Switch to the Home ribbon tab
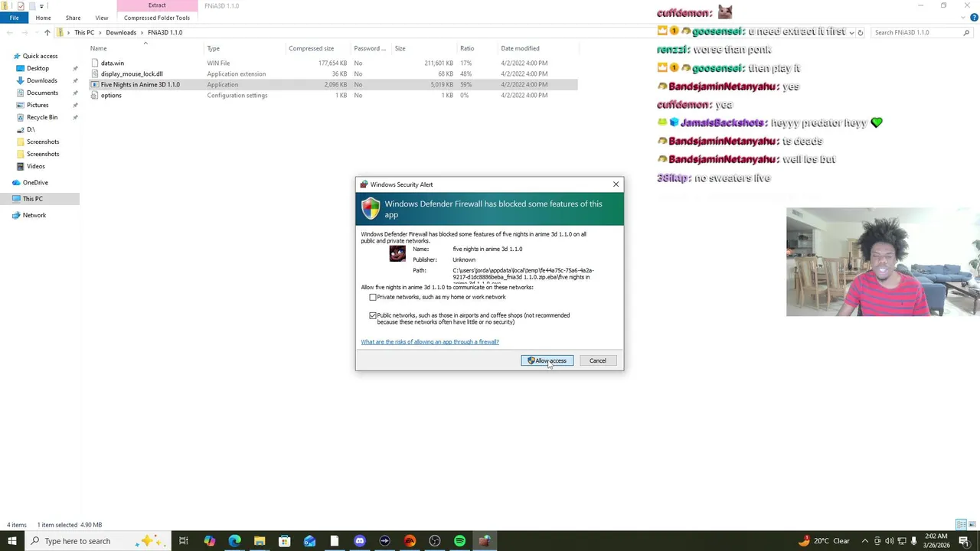 tap(43, 18)
